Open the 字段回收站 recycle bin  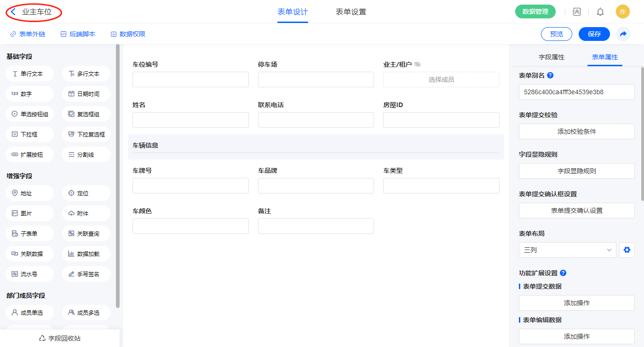tap(60, 338)
